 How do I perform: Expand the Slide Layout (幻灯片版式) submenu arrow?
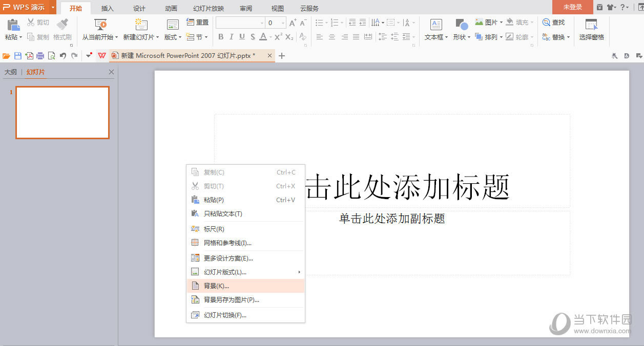point(299,272)
